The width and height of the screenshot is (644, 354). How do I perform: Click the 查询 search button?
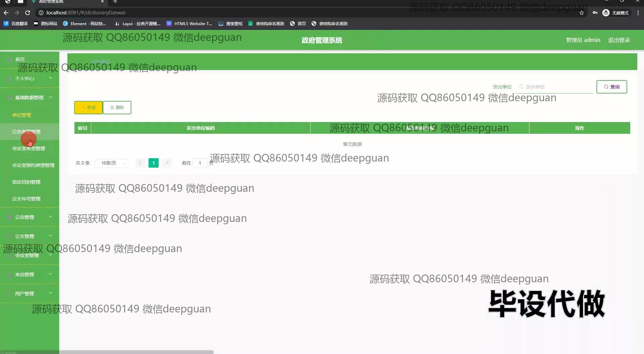[x=611, y=87]
